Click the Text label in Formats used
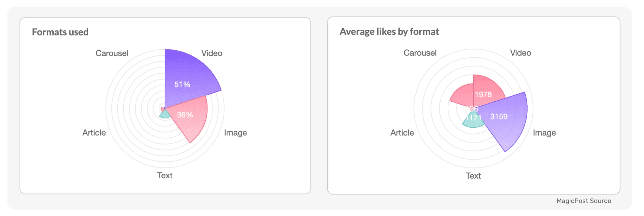The image size is (644, 216). coord(165,175)
